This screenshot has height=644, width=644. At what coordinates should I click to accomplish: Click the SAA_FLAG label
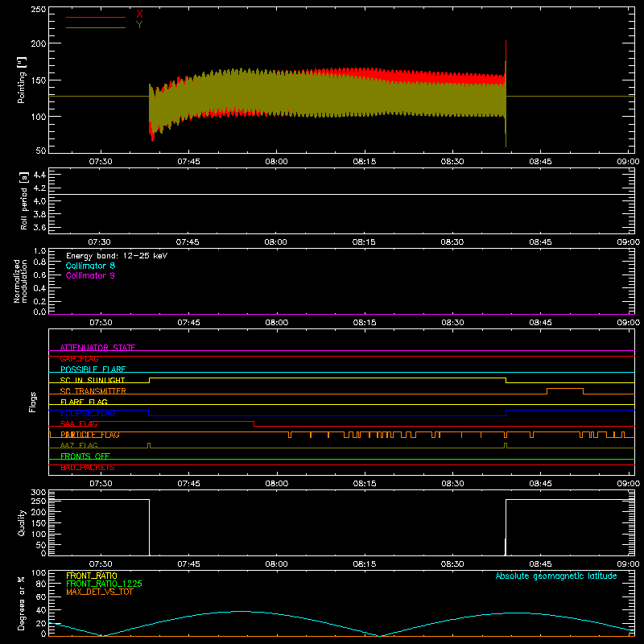pos(79,424)
